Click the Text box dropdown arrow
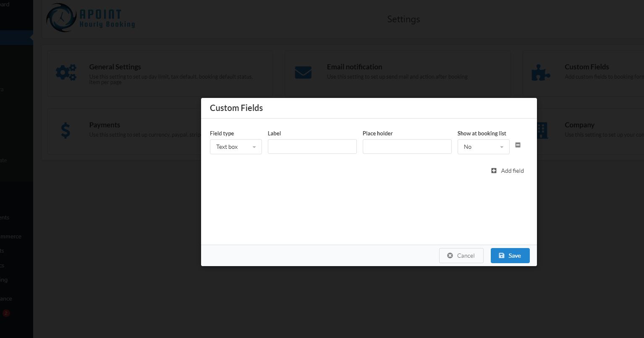 254,147
